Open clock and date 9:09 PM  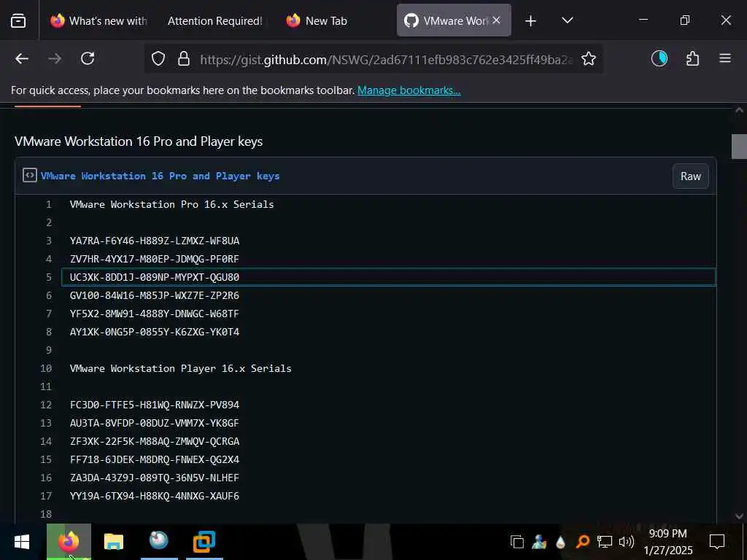pos(668,542)
